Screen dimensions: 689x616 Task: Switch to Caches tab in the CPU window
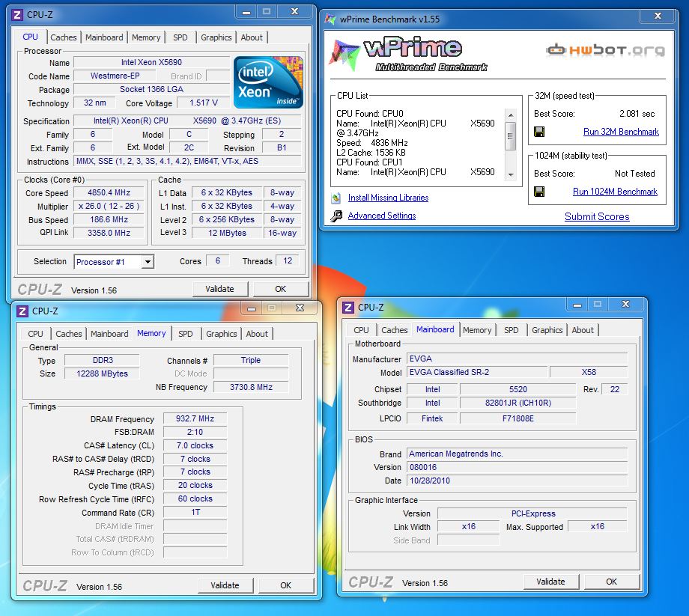coord(63,37)
